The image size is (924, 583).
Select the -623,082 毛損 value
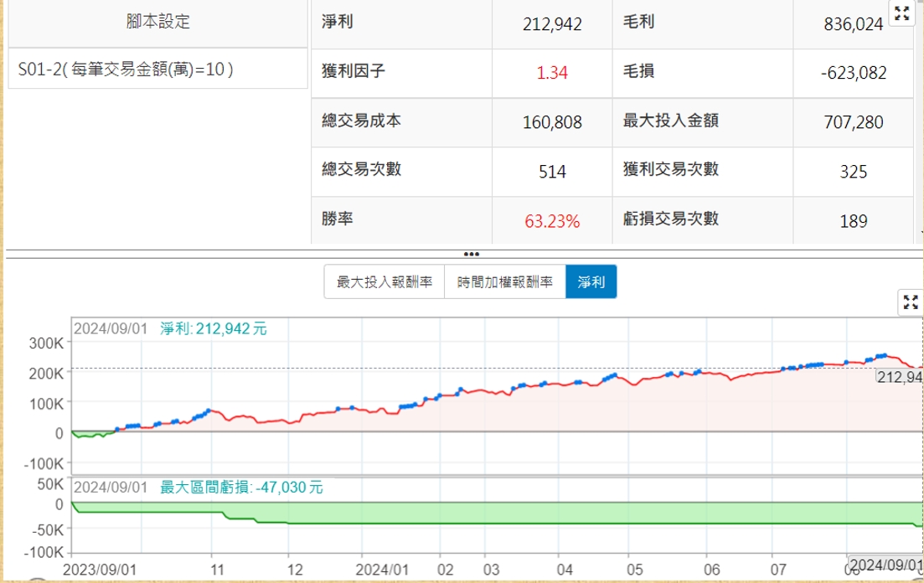click(853, 73)
